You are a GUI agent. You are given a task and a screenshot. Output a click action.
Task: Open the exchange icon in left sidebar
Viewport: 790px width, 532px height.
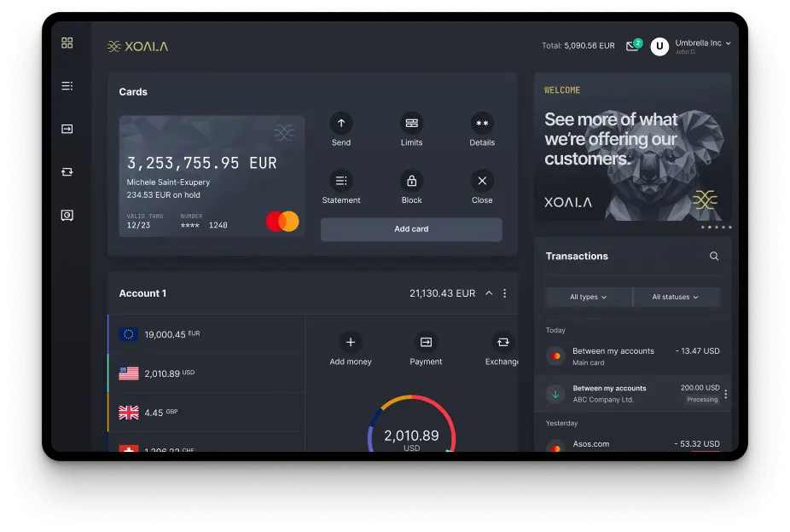click(67, 172)
